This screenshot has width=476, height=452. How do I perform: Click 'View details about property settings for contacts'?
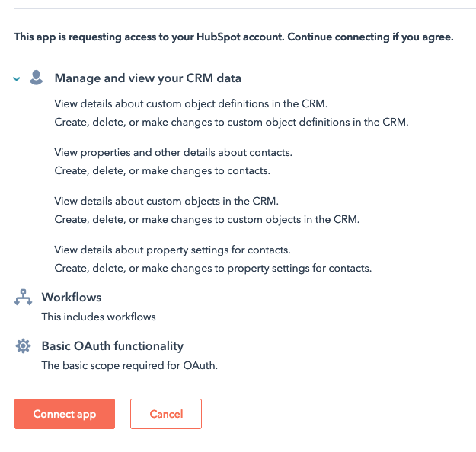(x=172, y=250)
